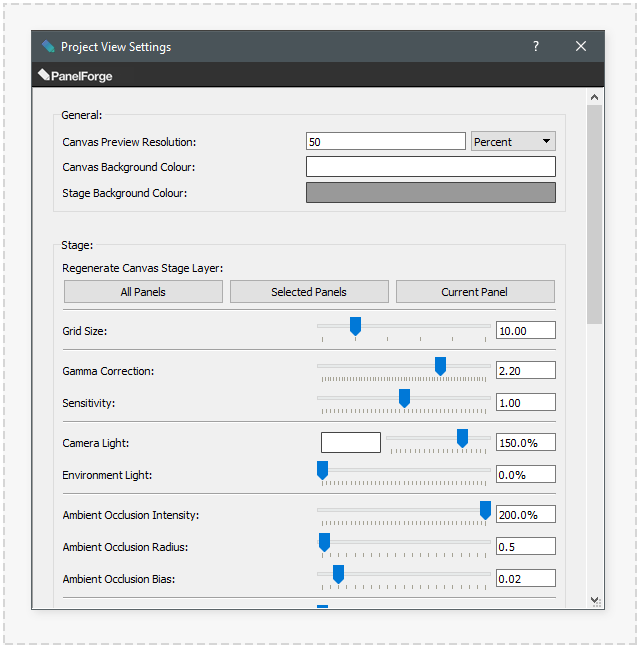
Task: Click the Sensitivity slider handle
Action: [404, 398]
